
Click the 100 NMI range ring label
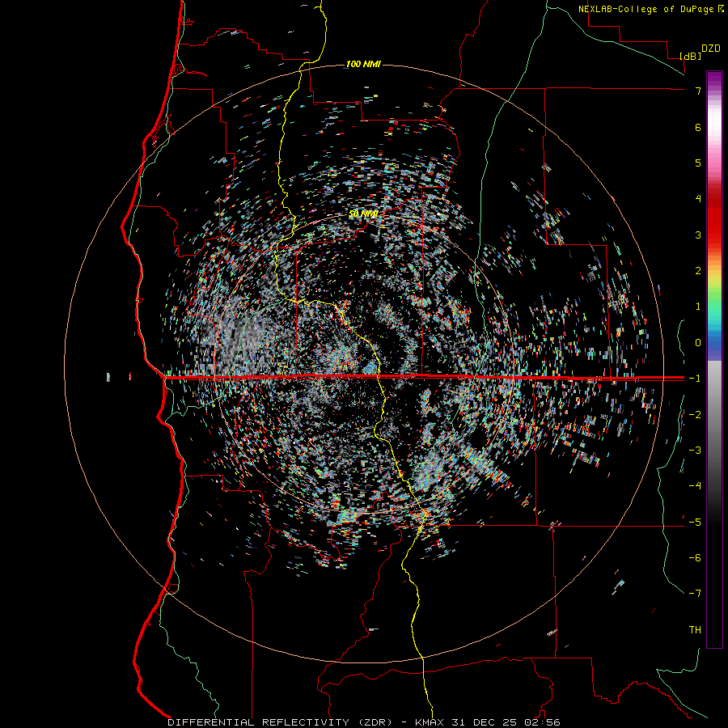(363, 64)
